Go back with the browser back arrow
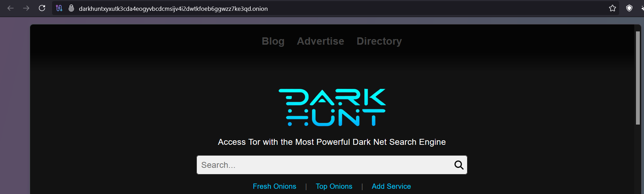 [x=10, y=8]
